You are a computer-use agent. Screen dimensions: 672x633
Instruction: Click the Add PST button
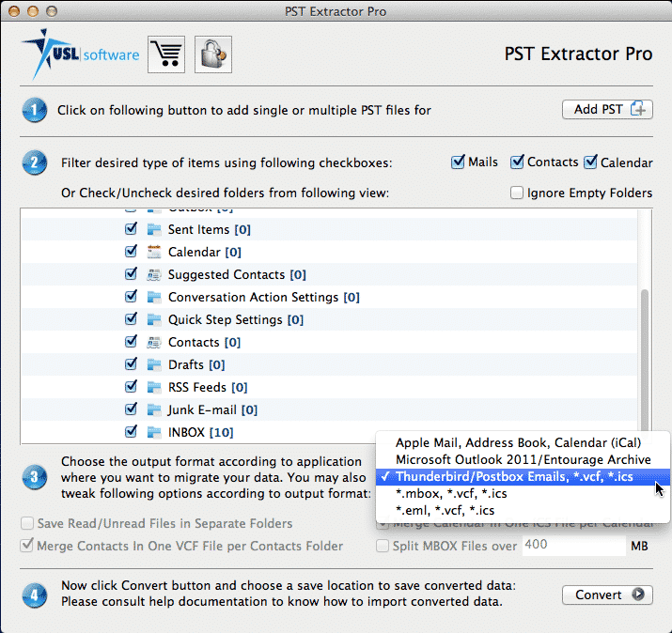(x=607, y=110)
